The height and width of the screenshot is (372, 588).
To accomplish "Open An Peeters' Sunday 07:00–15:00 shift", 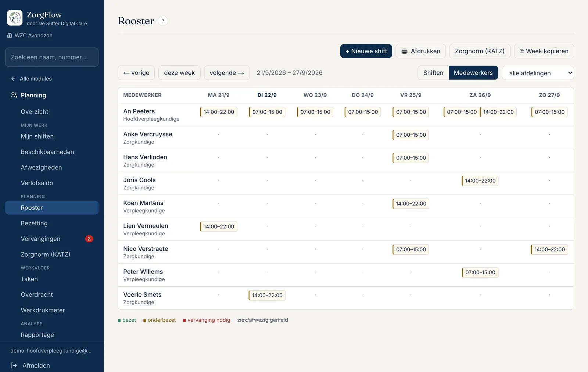I will [549, 112].
